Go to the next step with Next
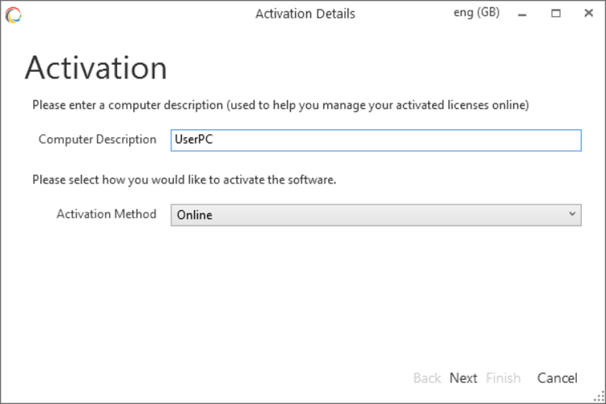This screenshot has width=606, height=404. (463, 378)
